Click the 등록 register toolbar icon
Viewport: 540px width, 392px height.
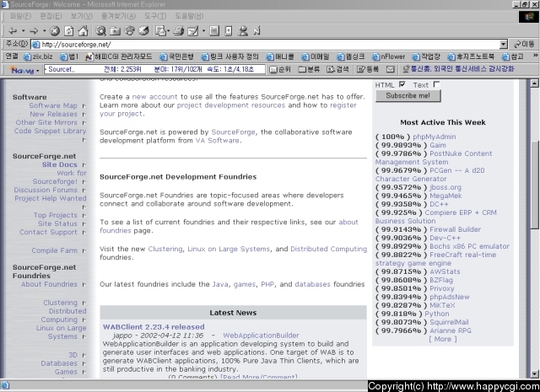click(x=368, y=69)
